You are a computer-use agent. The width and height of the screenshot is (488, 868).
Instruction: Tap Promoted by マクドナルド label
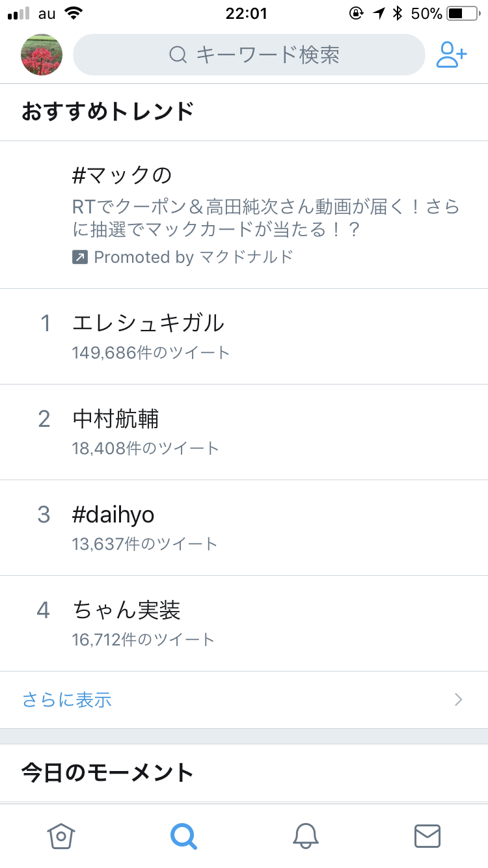click(x=193, y=257)
